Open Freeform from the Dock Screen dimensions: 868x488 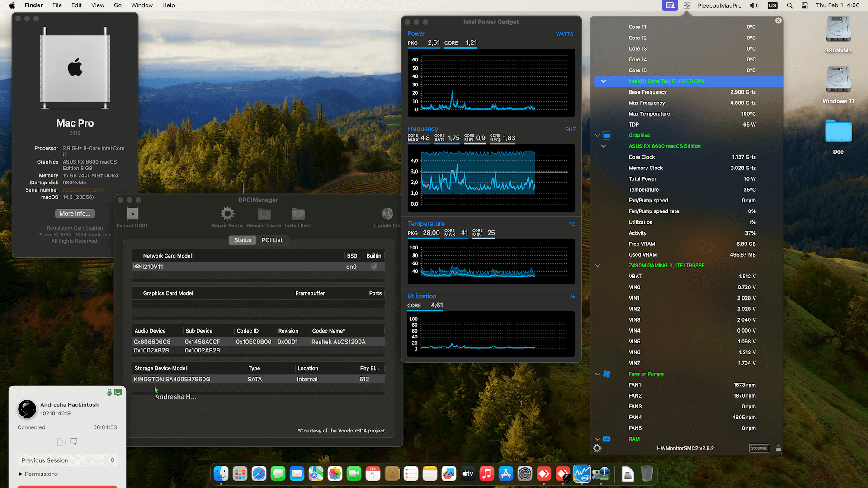[x=449, y=474]
